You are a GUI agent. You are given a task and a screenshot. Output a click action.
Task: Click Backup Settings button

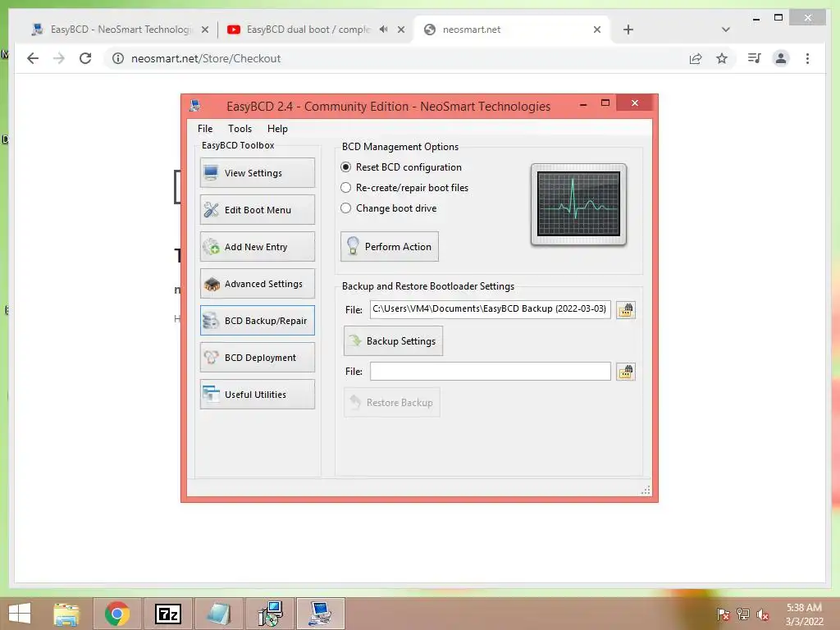coord(393,340)
